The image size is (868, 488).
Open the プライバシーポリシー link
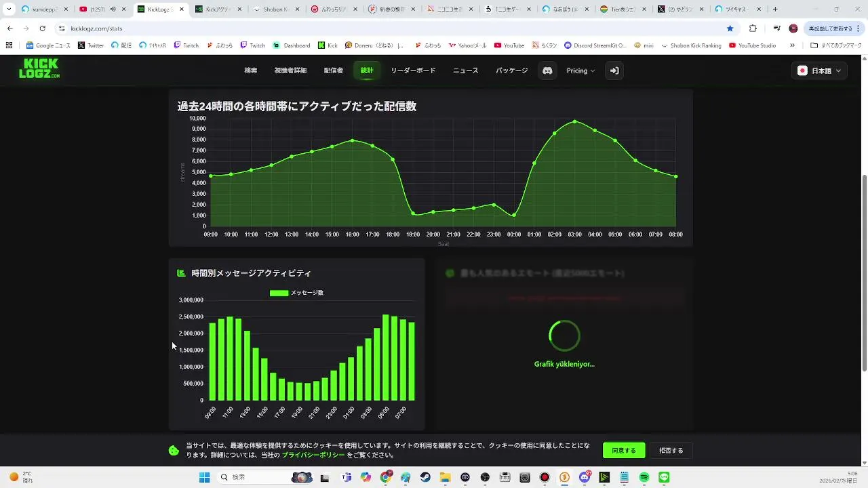[313, 455]
